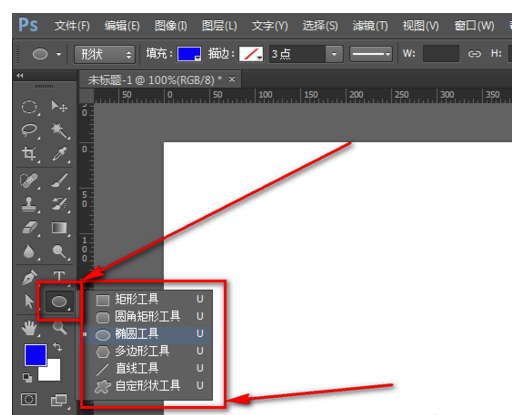Toggle Quick Mask mode icon
528x415 pixels.
point(29,400)
